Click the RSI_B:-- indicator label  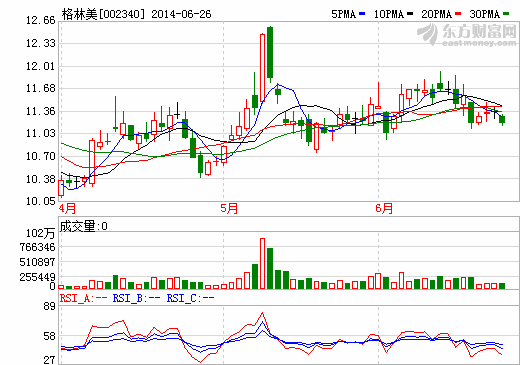point(136,298)
